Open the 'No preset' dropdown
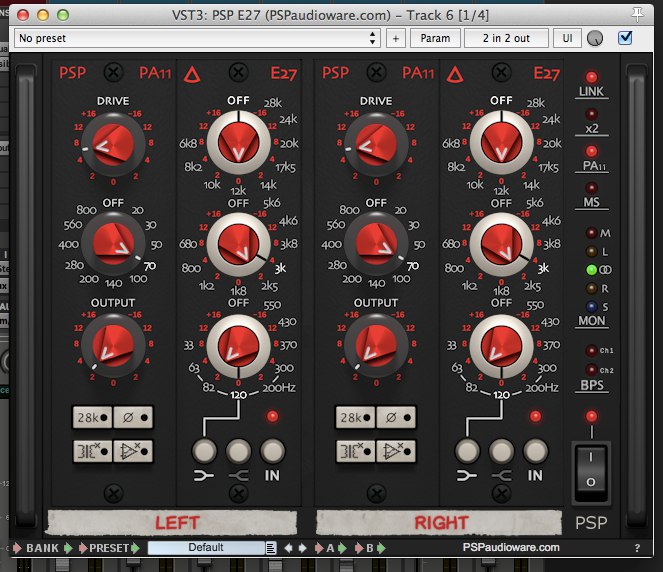 click(x=197, y=38)
